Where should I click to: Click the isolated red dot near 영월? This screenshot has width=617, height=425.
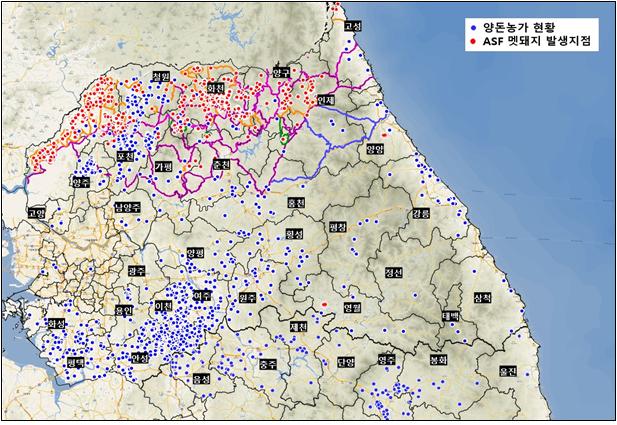click(x=326, y=304)
